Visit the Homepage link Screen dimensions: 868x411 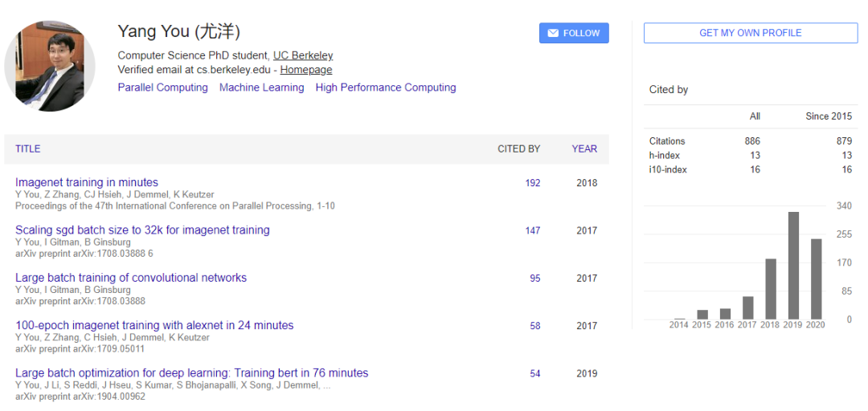point(305,70)
